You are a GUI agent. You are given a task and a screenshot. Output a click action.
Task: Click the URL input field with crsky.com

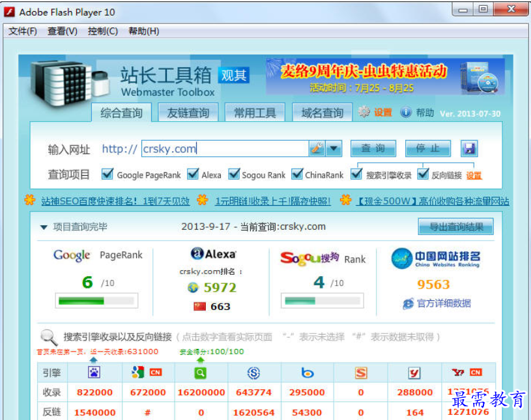click(225, 148)
